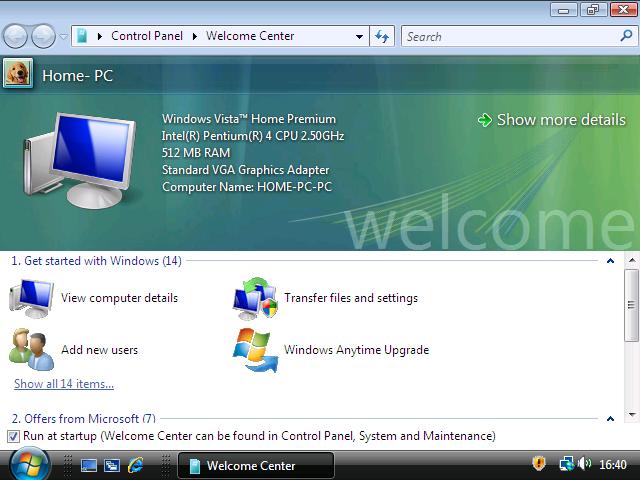
Task: Select Welcome Center in the address breadcrumb
Action: coord(250,36)
